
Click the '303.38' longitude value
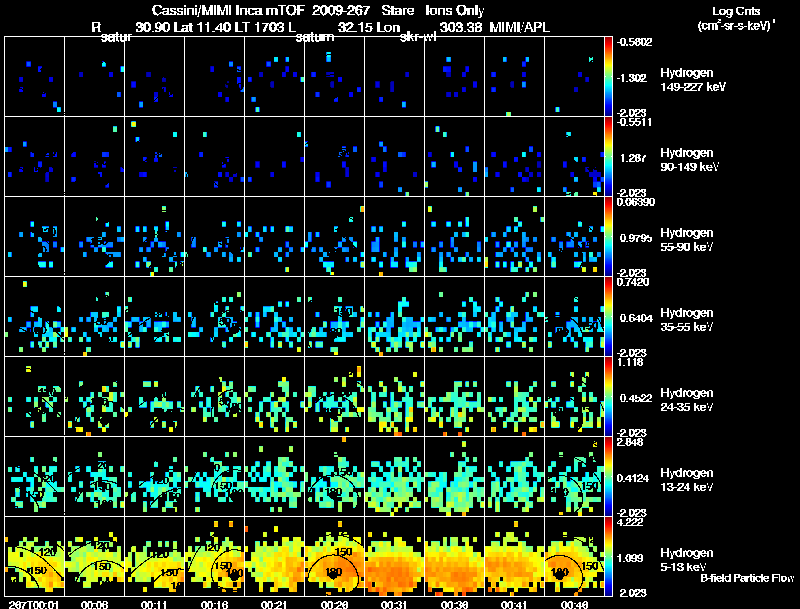pos(461,27)
